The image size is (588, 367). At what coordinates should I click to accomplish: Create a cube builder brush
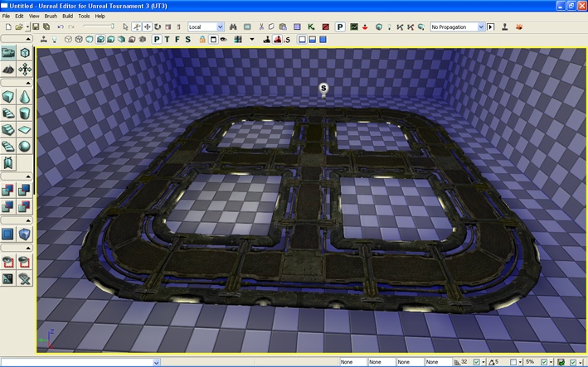[x=8, y=97]
